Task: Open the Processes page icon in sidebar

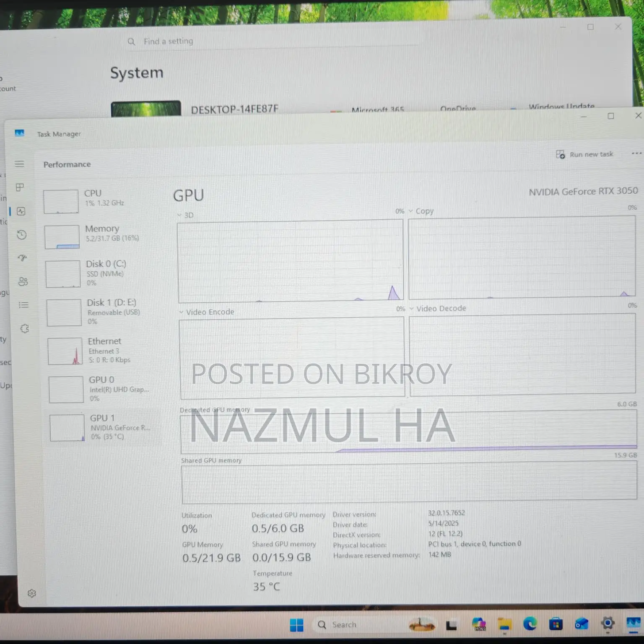Action: [20, 187]
